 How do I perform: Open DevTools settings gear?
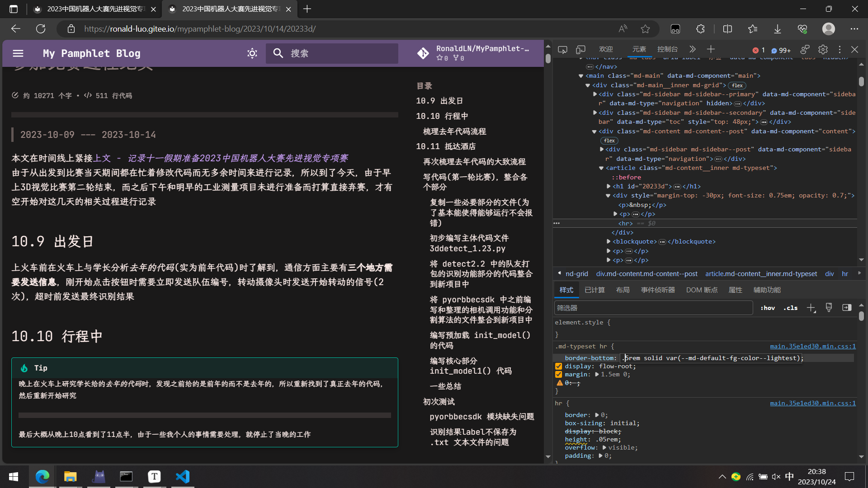[x=823, y=50]
